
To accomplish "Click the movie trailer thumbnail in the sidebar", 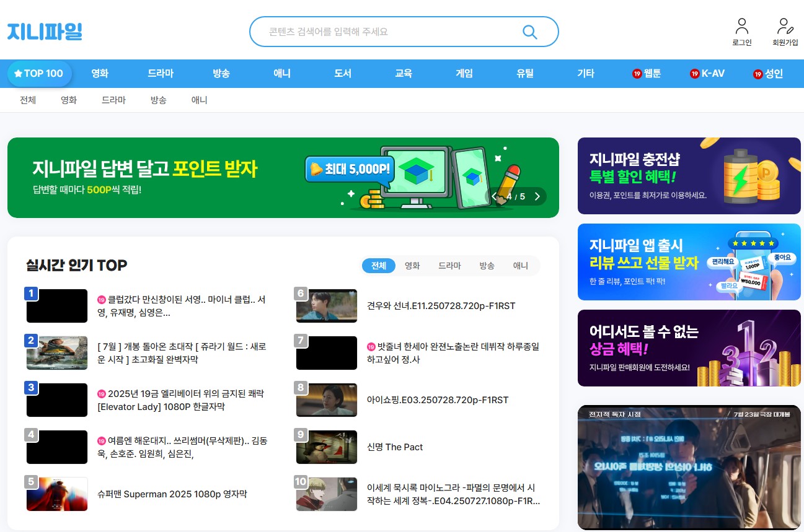I will click(689, 468).
